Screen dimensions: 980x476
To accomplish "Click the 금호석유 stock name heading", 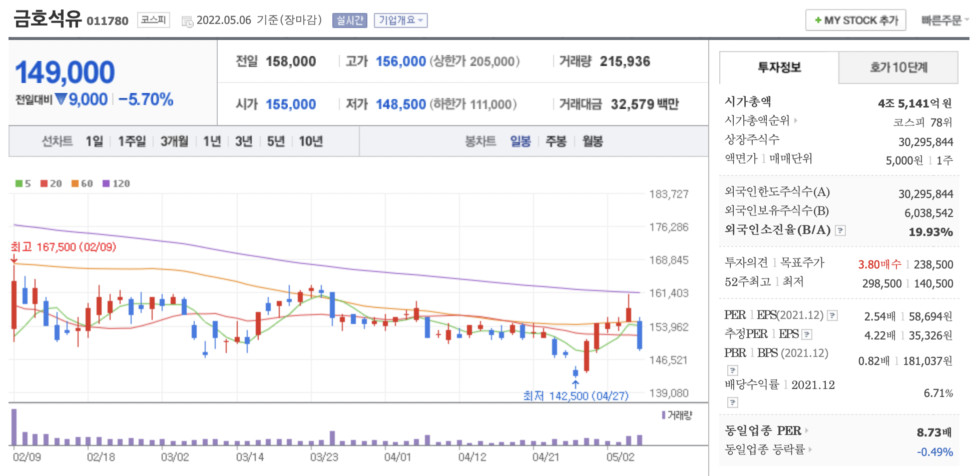I will click(48, 18).
